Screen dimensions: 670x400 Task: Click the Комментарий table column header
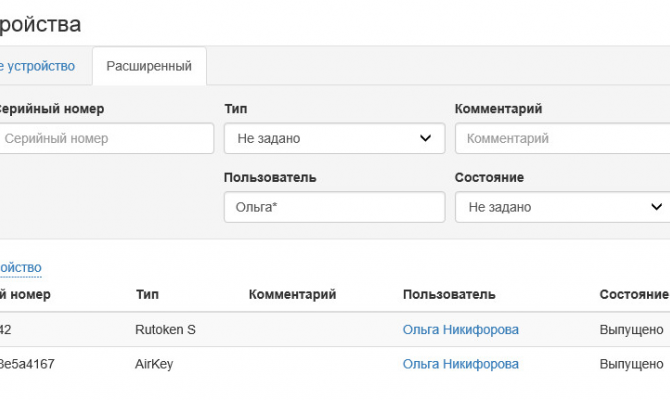click(x=292, y=294)
